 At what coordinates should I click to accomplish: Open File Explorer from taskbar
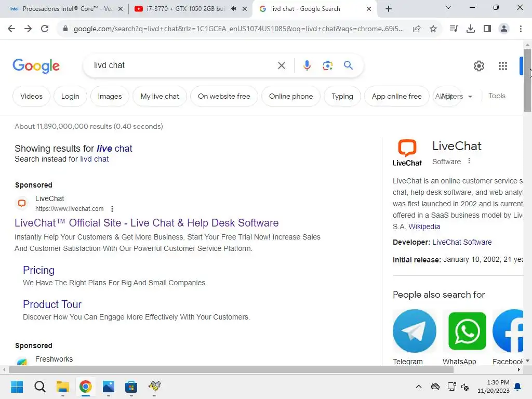pyautogui.click(x=63, y=387)
